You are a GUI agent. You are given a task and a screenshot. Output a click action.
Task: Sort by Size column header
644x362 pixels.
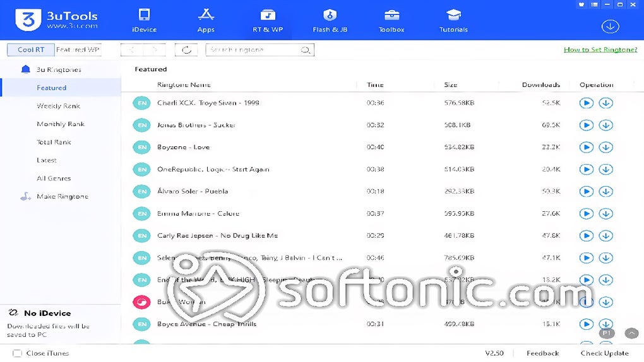click(x=451, y=85)
